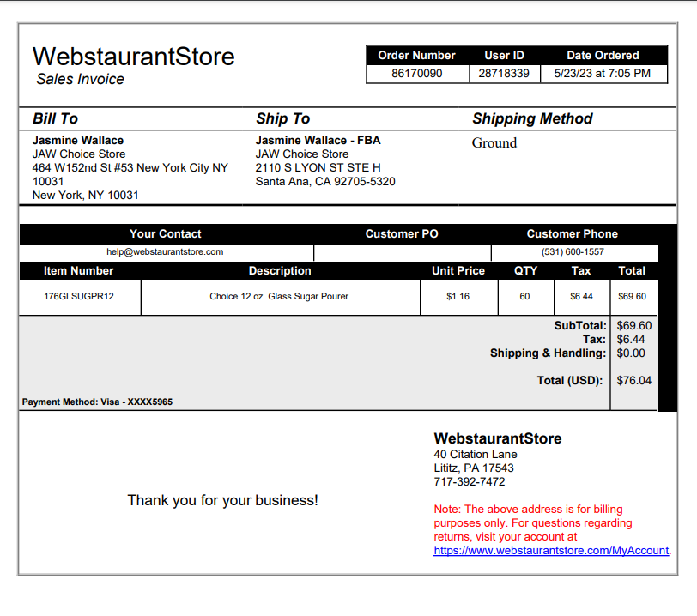The width and height of the screenshot is (697, 616).
Task: Click the SubTotal amount $69.60
Action: (633, 326)
